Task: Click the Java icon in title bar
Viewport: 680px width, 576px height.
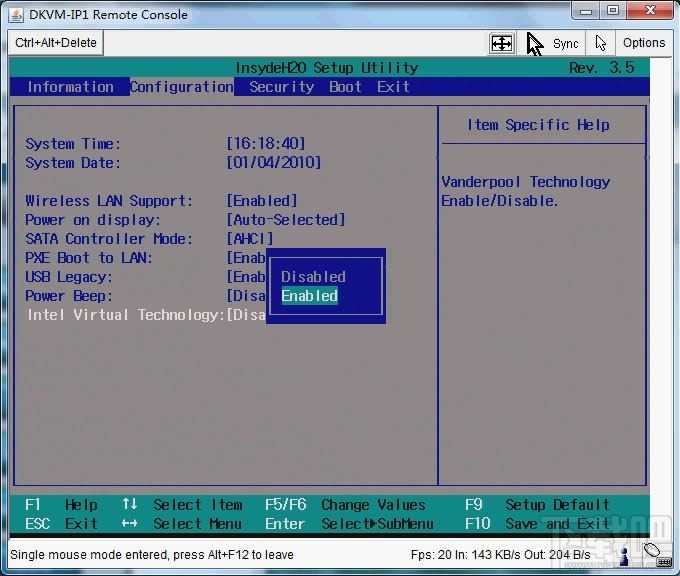Action: click(15, 14)
